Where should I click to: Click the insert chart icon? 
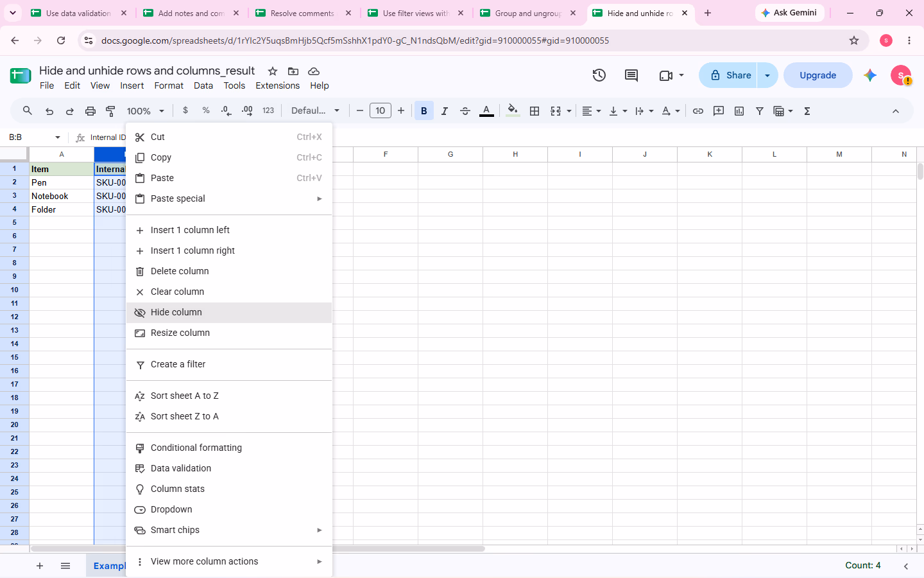click(739, 111)
